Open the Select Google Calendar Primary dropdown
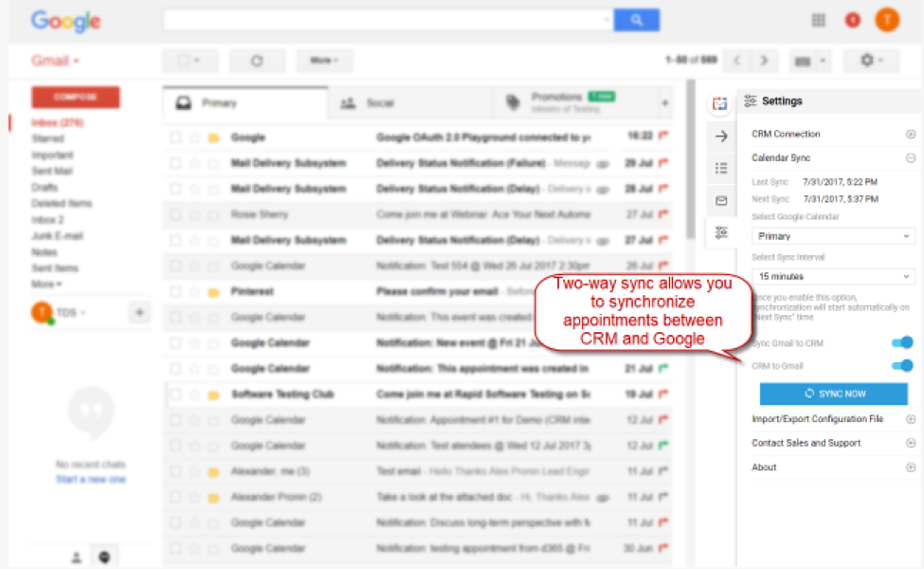Image resolution: width=924 pixels, height=569 pixels. (x=833, y=236)
